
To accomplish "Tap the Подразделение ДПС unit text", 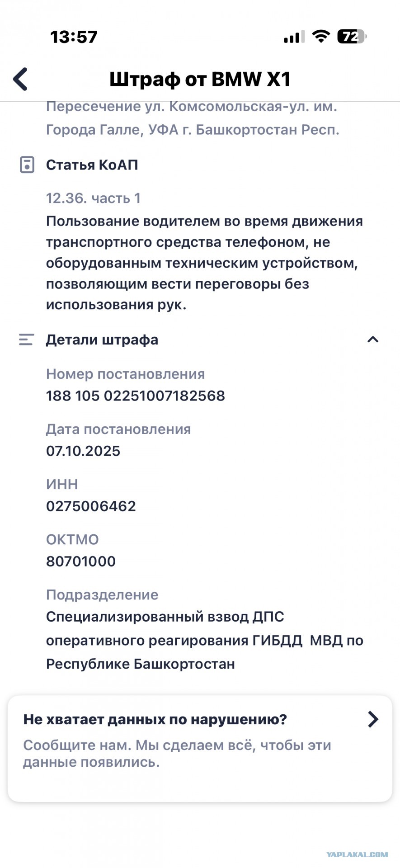I will tap(205, 640).
